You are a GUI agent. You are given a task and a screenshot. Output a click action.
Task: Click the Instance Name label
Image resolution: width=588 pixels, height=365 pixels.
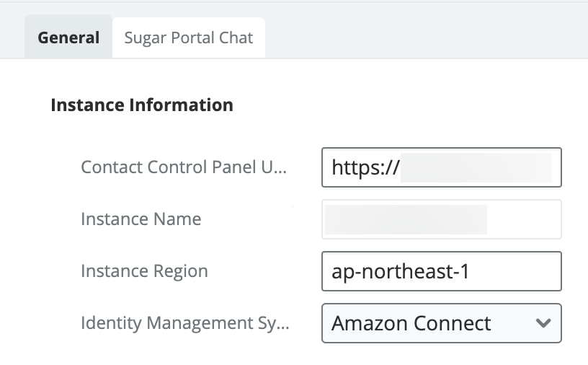click(x=141, y=219)
